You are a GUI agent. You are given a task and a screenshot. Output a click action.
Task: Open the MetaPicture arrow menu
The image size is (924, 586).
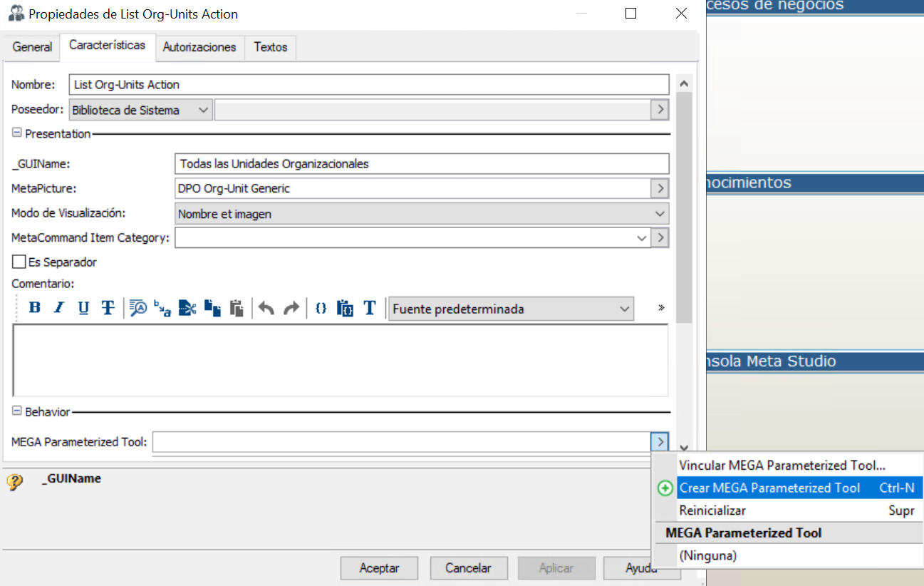[660, 188]
